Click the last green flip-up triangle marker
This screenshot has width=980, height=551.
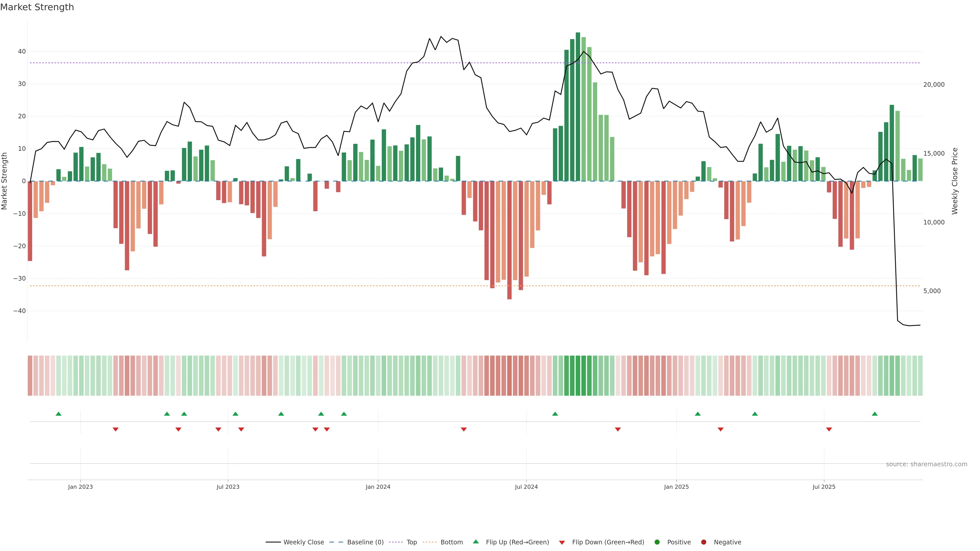(875, 414)
